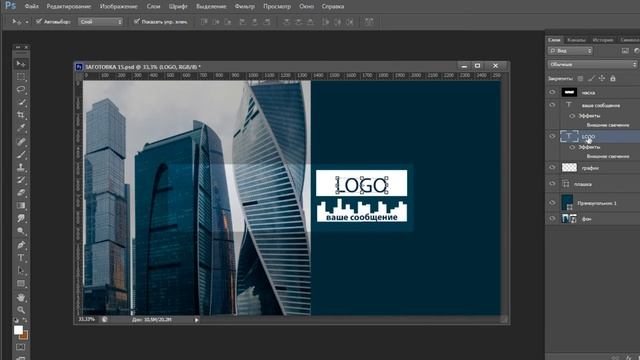The width and height of the screenshot is (640, 360).
Task: Click the lock transparent pixels icon
Action: pyautogui.click(x=580, y=78)
